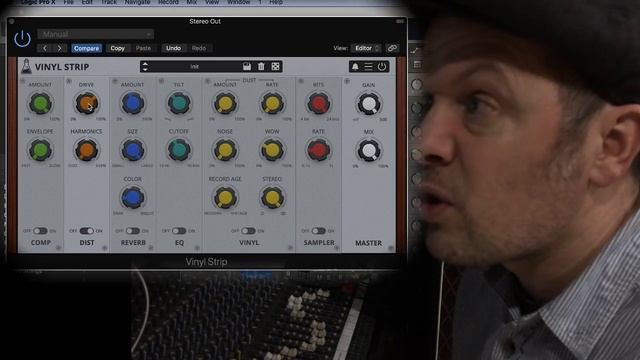This screenshot has width=640, height=360.
Task: Delete preset with trash icon
Action: (x=261, y=67)
